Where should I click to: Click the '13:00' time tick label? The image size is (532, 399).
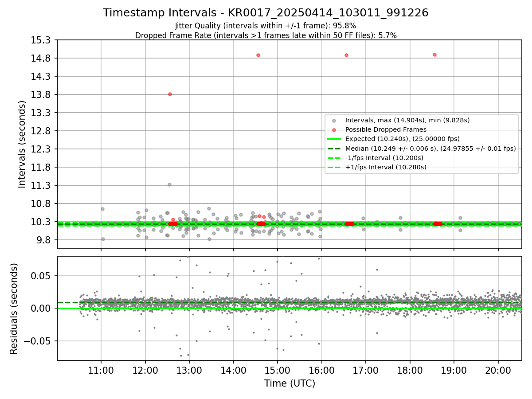click(189, 370)
